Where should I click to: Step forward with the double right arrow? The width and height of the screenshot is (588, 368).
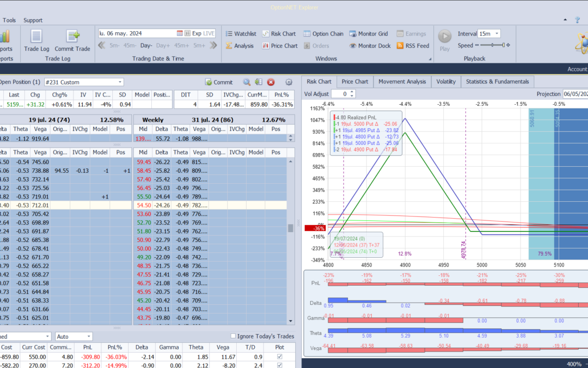tap(213, 45)
